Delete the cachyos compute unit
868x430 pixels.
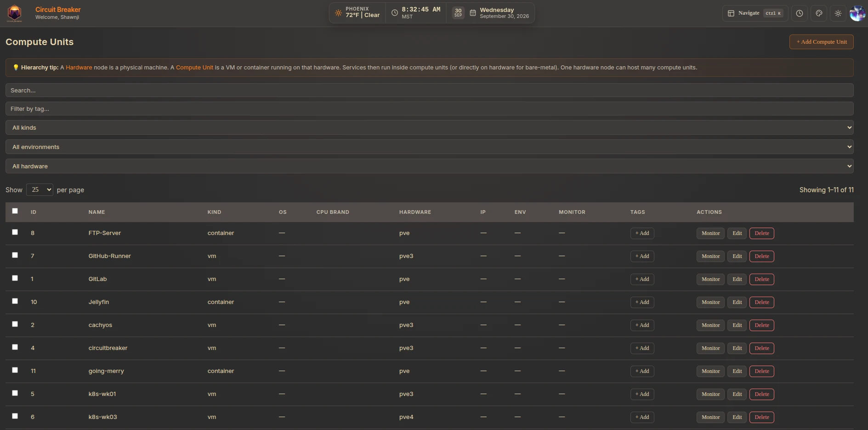(x=762, y=325)
